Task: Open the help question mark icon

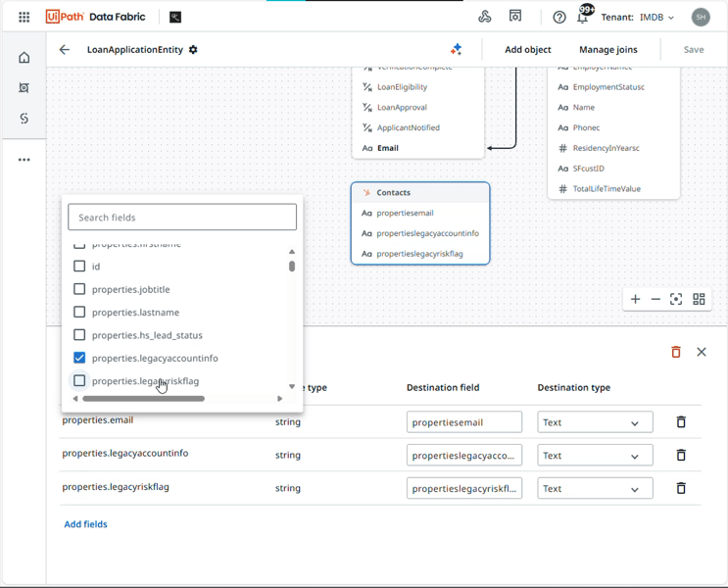Action: click(559, 18)
